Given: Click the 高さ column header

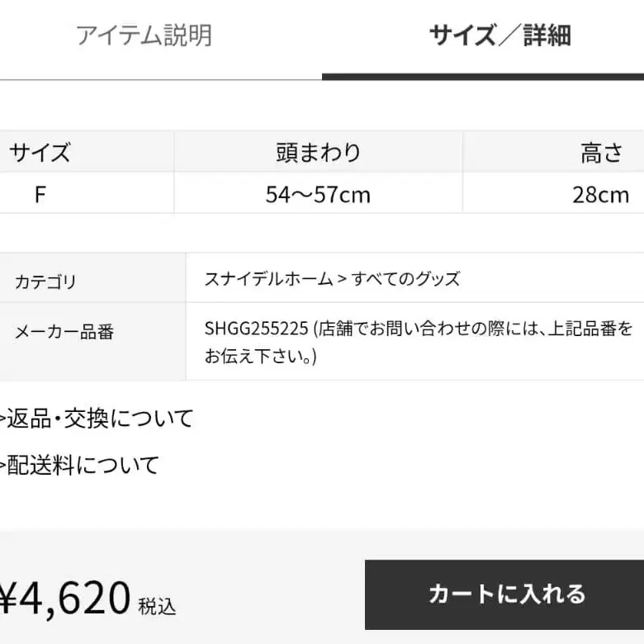Looking at the screenshot, I should coord(600,153).
